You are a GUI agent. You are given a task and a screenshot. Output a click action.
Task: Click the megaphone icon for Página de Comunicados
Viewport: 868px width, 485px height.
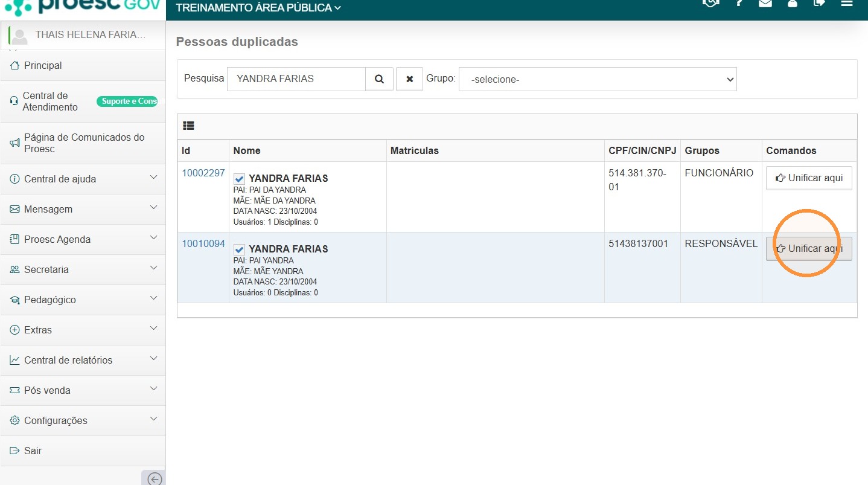pyautogui.click(x=15, y=143)
